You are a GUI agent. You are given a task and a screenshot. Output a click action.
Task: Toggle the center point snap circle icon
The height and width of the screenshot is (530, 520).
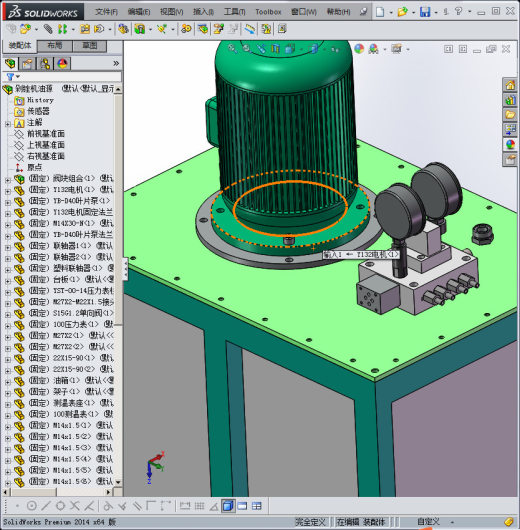[31, 506]
